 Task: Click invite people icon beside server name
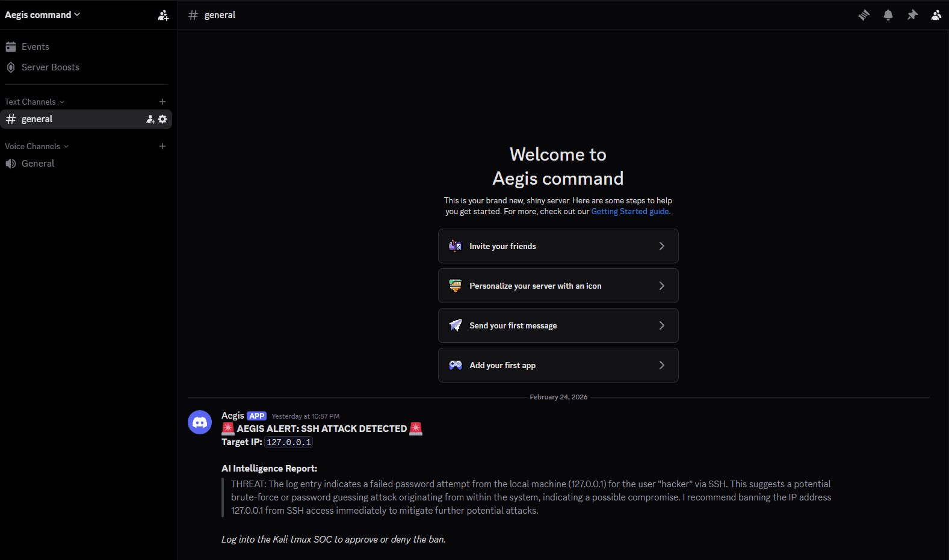[x=163, y=15]
